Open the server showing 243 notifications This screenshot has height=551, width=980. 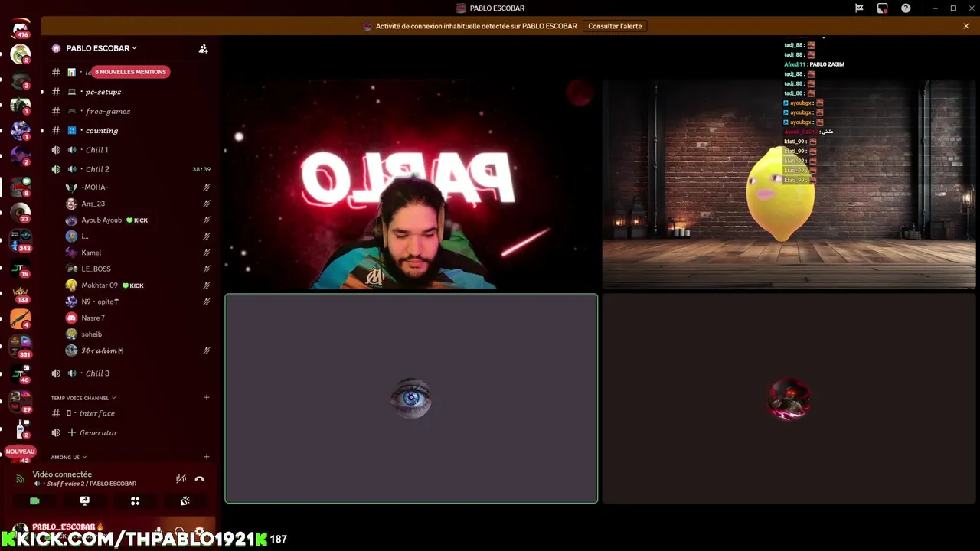coord(21,240)
